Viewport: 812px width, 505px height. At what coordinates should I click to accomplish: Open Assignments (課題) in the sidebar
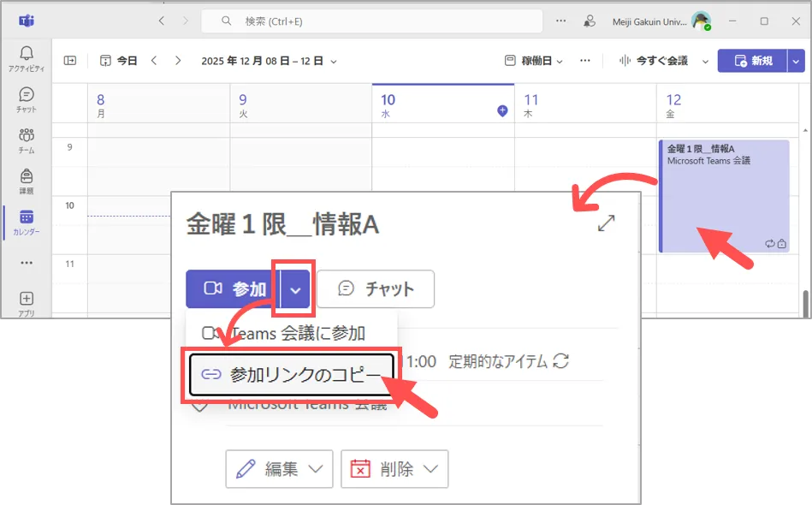pyautogui.click(x=26, y=181)
